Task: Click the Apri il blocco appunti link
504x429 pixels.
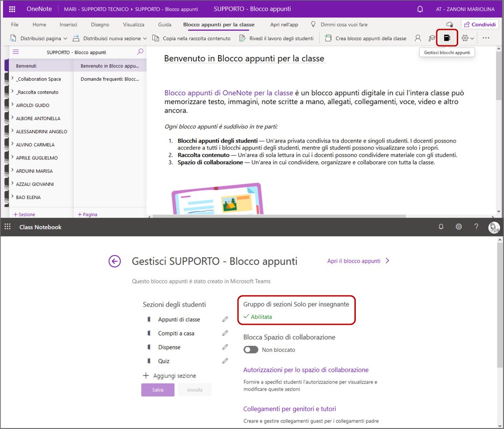Action: [x=358, y=261]
